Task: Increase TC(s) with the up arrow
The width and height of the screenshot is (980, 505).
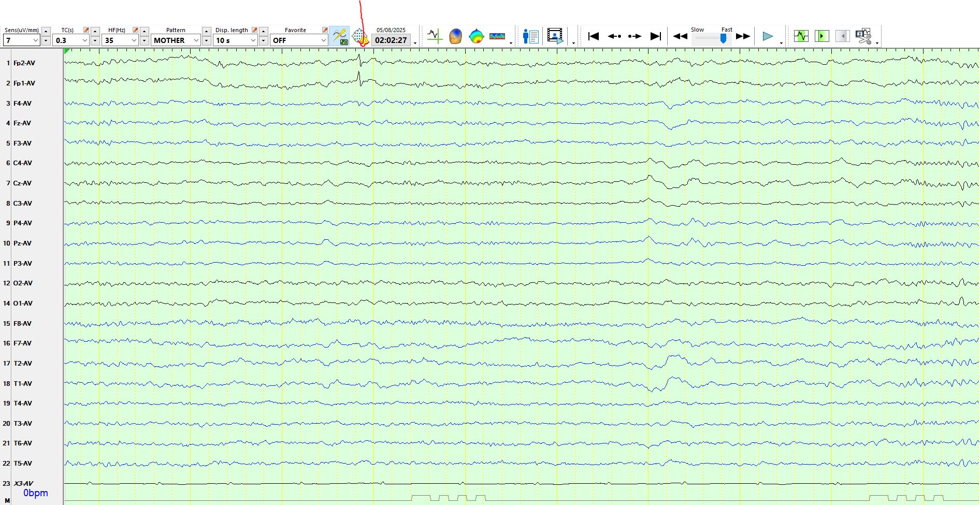Action: (x=95, y=31)
